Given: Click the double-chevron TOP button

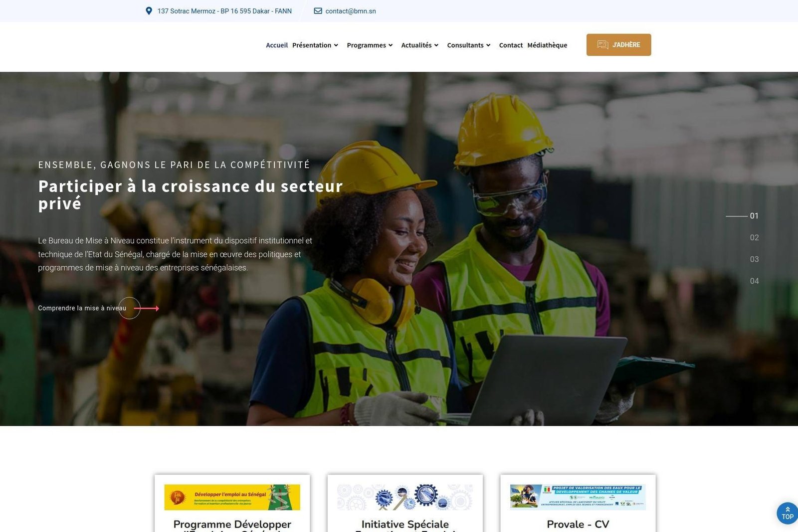Looking at the screenshot, I should (788, 513).
